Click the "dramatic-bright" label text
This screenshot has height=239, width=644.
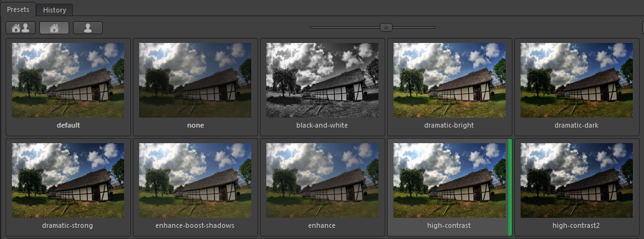click(449, 126)
